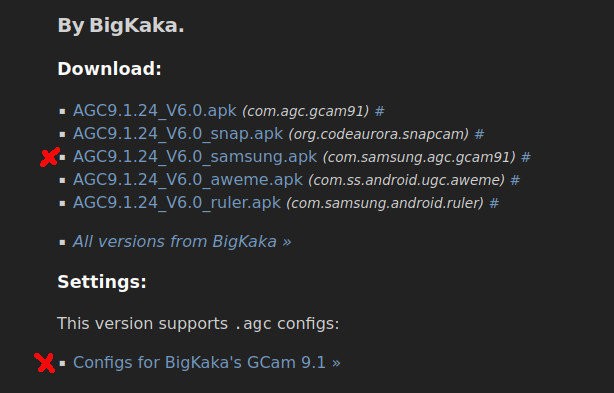Click the text about .agc configs support
Viewport: 614px width, 393px height.
(x=198, y=324)
